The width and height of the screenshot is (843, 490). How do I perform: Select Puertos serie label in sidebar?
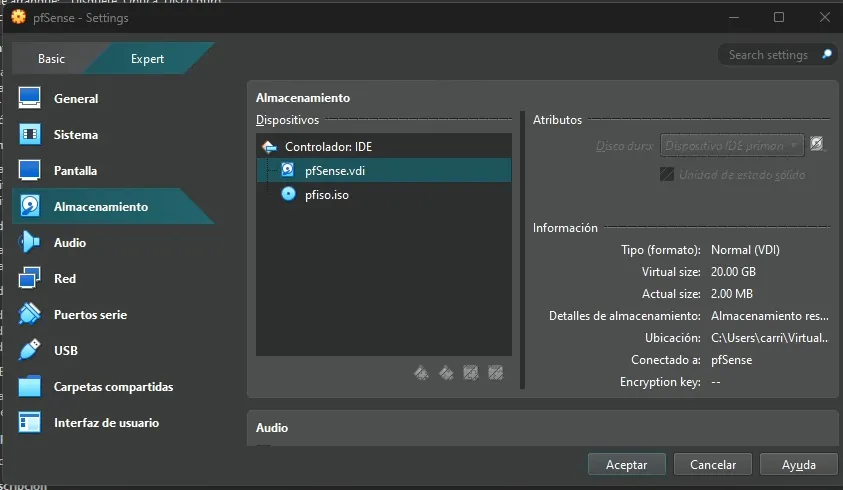90,315
